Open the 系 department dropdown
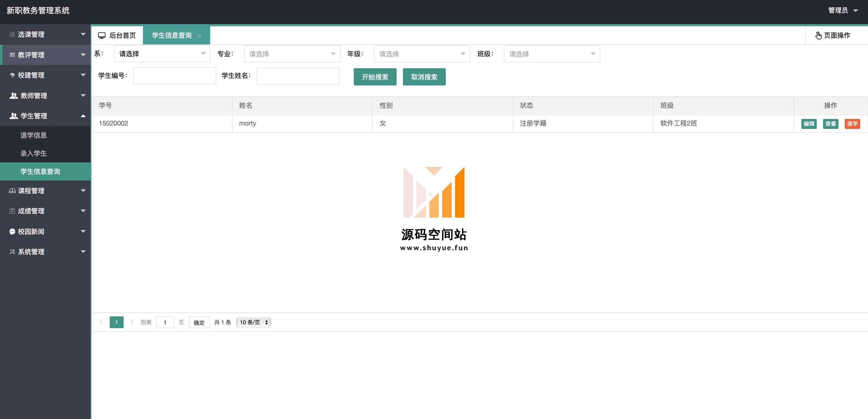 pyautogui.click(x=162, y=54)
